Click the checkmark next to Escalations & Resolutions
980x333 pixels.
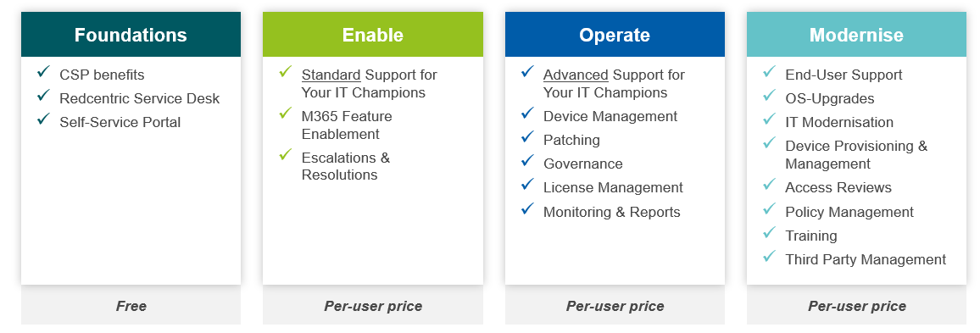tap(286, 155)
